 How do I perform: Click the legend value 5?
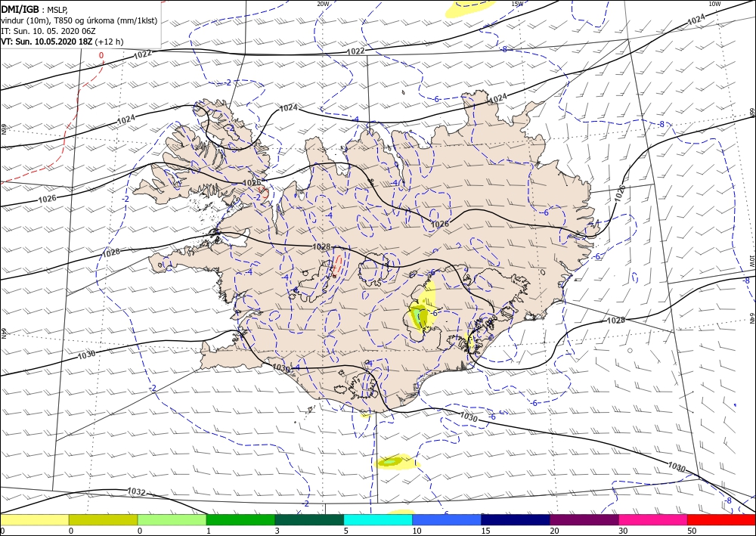click(x=346, y=531)
